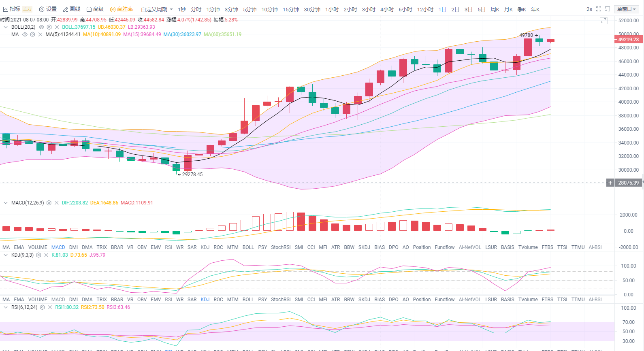
Task: Select StochRSI in the MACD panel tabs
Action: tap(281, 247)
